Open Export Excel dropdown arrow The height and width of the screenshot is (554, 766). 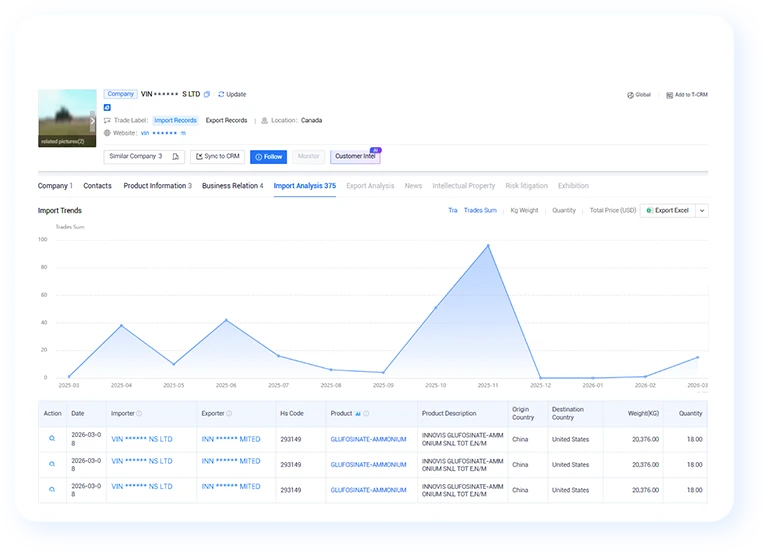702,211
